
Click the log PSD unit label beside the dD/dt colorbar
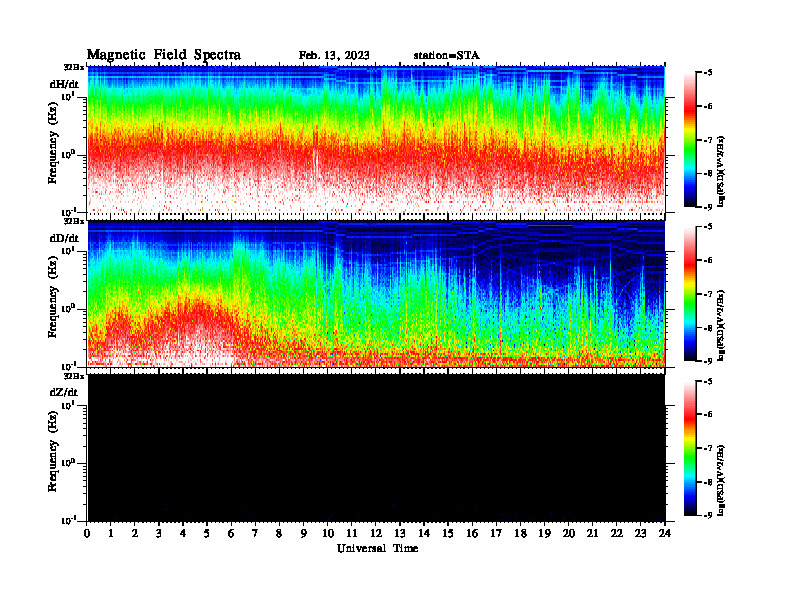721,324
